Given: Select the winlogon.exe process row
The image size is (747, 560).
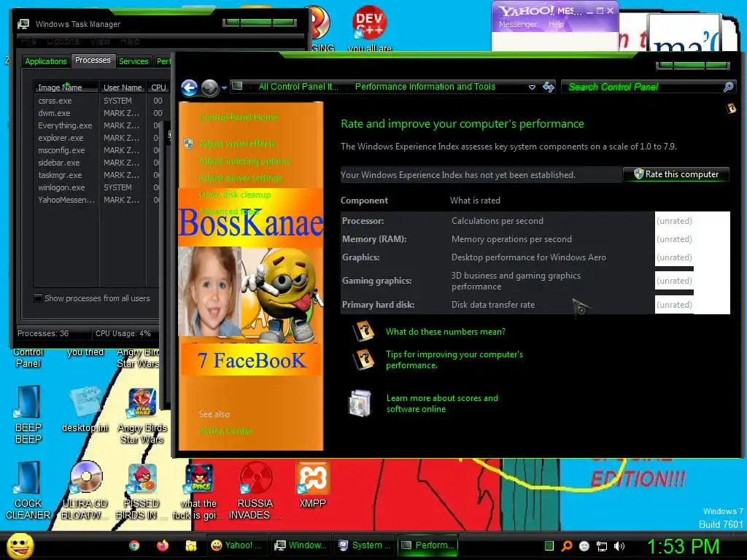Looking at the screenshot, I should coord(98,187).
